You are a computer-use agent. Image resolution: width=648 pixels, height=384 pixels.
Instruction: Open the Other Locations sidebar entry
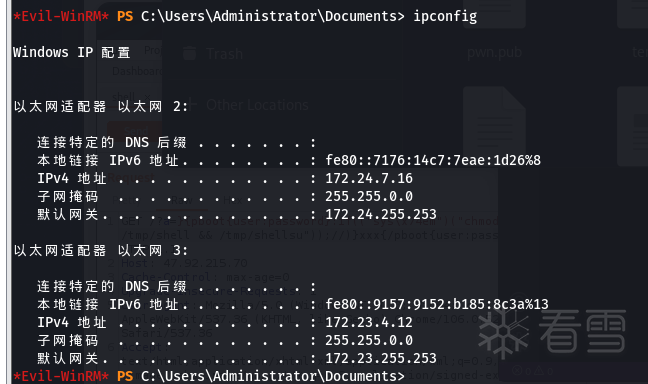click(x=257, y=105)
